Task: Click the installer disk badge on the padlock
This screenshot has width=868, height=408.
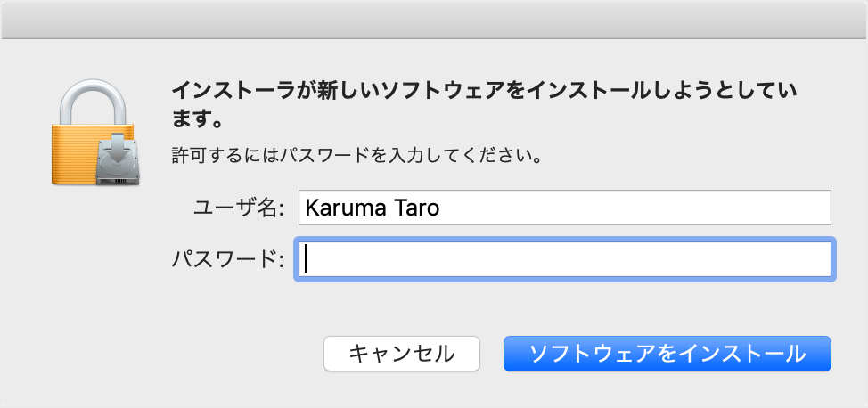Action: pos(114,159)
